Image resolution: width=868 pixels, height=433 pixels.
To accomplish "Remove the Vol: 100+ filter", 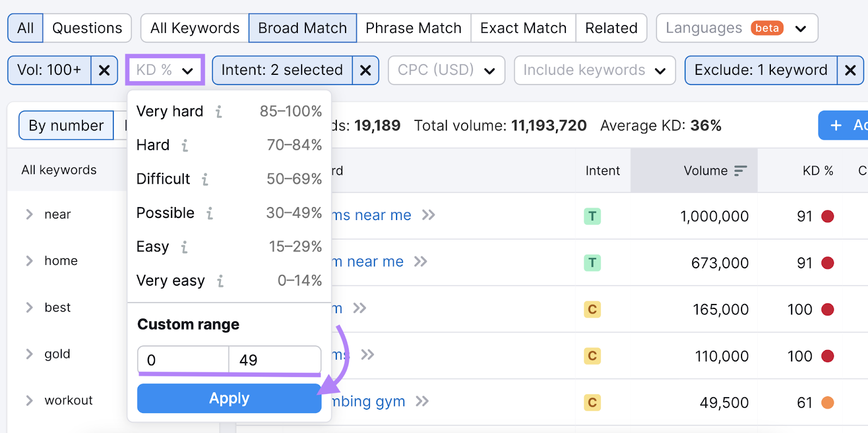I will [x=104, y=70].
